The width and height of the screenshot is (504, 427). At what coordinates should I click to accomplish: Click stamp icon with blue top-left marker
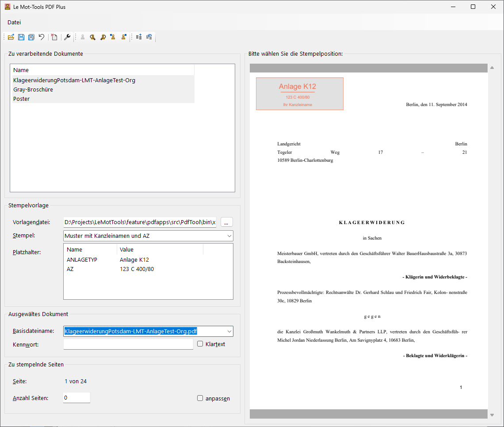coord(113,37)
